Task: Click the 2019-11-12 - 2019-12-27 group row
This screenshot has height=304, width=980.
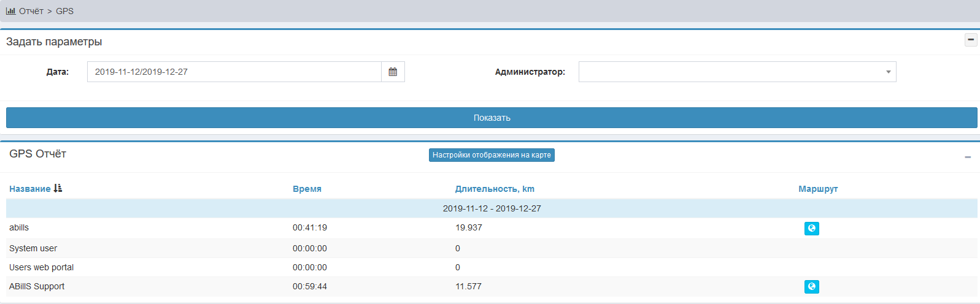Action: (492, 208)
